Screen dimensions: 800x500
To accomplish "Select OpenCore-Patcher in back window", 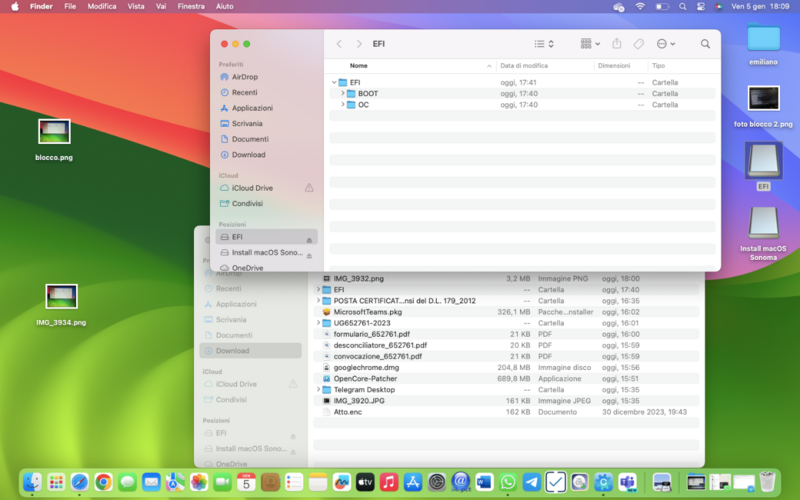I will 506,379.
